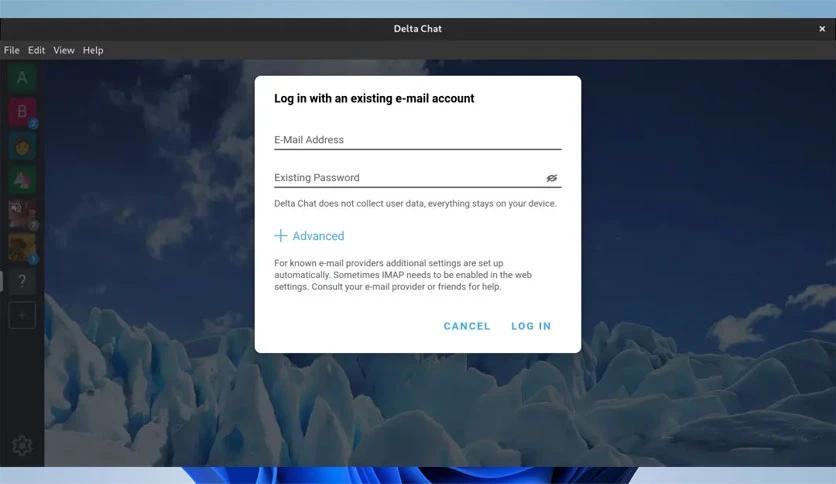
Task: Select the green 'A' account avatar
Action: pyautogui.click(x=22, y=78)
